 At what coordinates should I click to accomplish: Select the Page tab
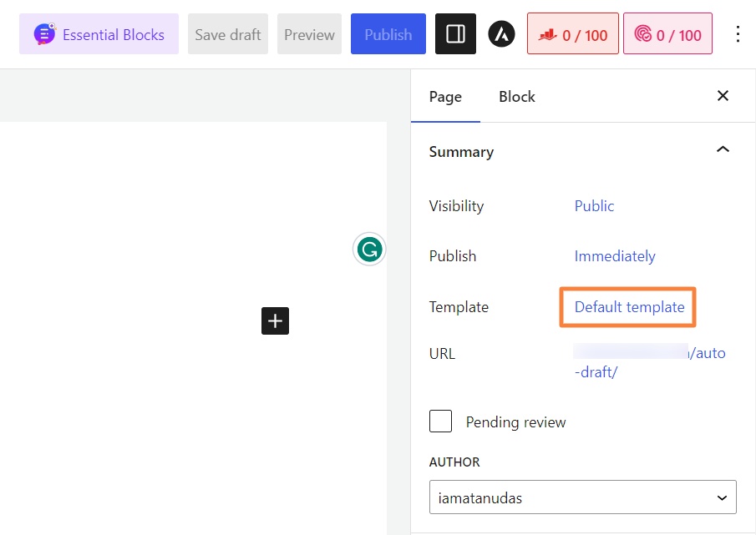pos(445,97)
